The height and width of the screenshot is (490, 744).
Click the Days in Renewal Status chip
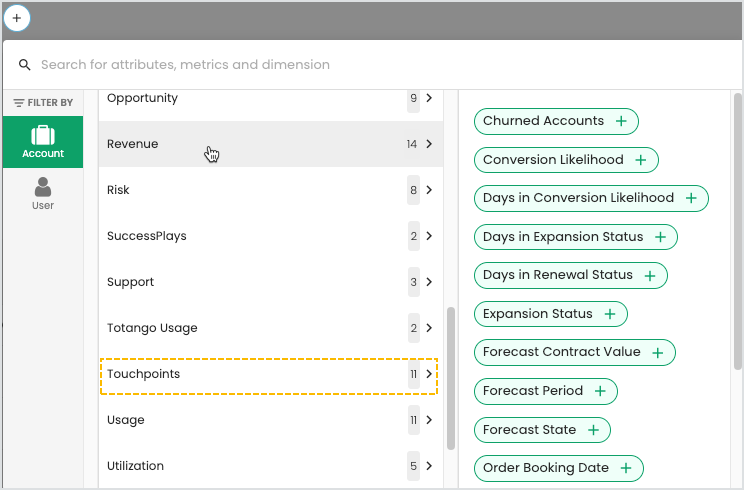[x=570, y=276]
